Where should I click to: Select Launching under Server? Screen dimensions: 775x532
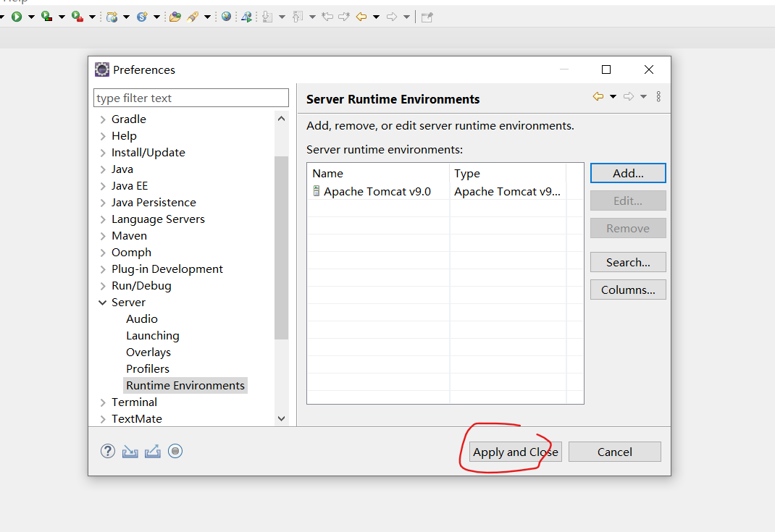[x=153, y=336]
